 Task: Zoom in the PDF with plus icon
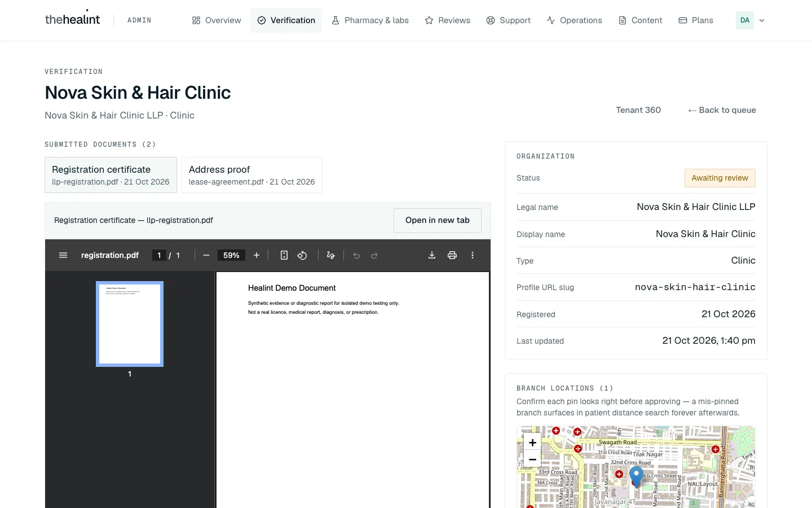[x=257, y=255]
